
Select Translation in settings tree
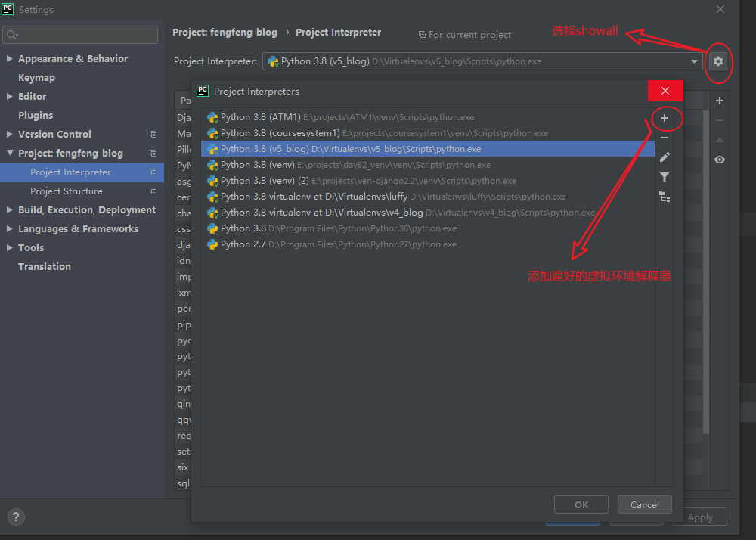[x=45, y=266]
